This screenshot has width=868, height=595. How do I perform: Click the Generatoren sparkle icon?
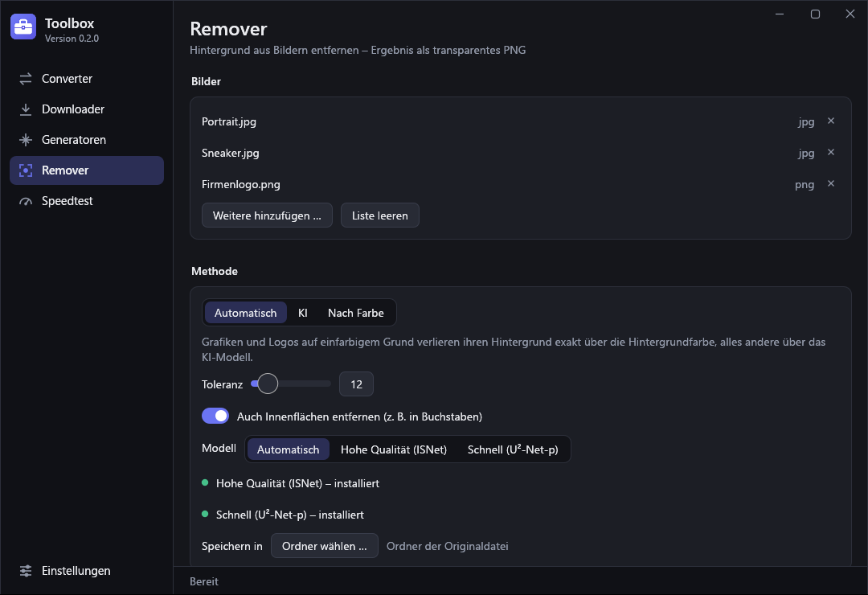26,140
